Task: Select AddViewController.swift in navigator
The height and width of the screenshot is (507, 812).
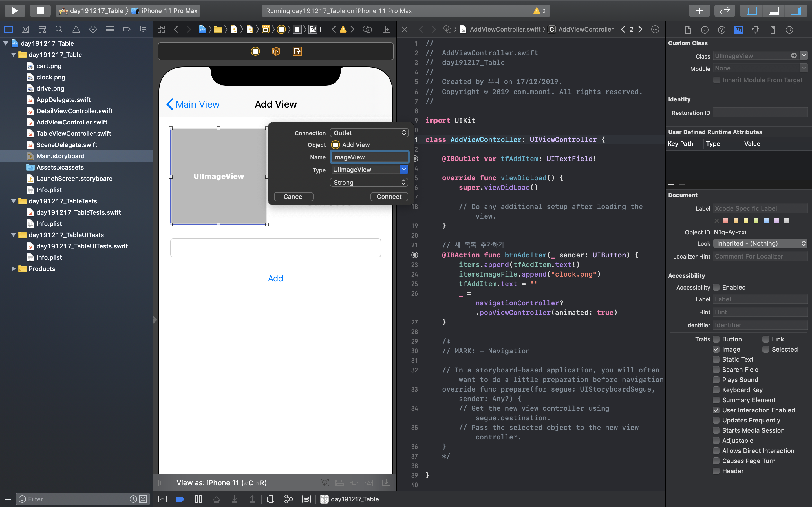Action: pos(72,122)
